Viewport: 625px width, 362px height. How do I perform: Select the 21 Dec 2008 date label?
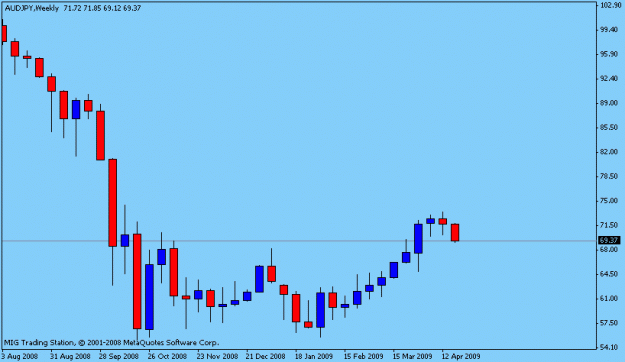coord(265,356)
